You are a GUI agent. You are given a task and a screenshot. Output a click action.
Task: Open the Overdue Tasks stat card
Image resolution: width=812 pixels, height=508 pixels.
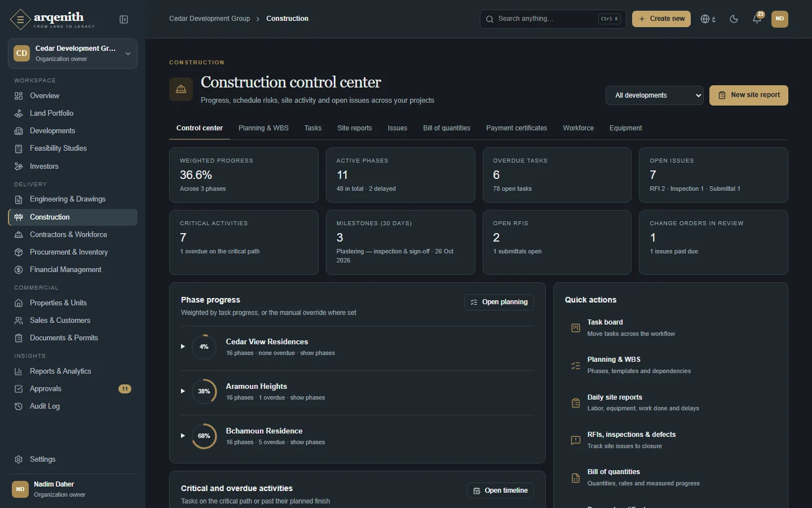[557, 175]
